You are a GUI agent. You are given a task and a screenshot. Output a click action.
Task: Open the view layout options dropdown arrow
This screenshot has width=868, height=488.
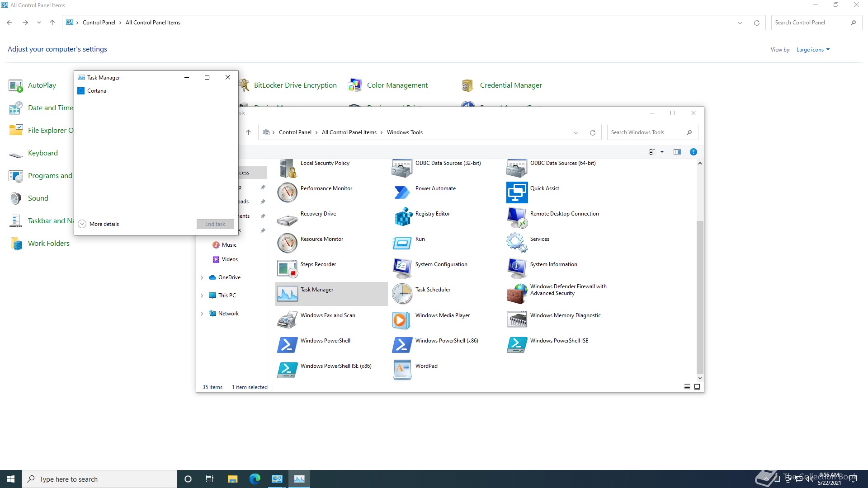[x=662, y=152]
